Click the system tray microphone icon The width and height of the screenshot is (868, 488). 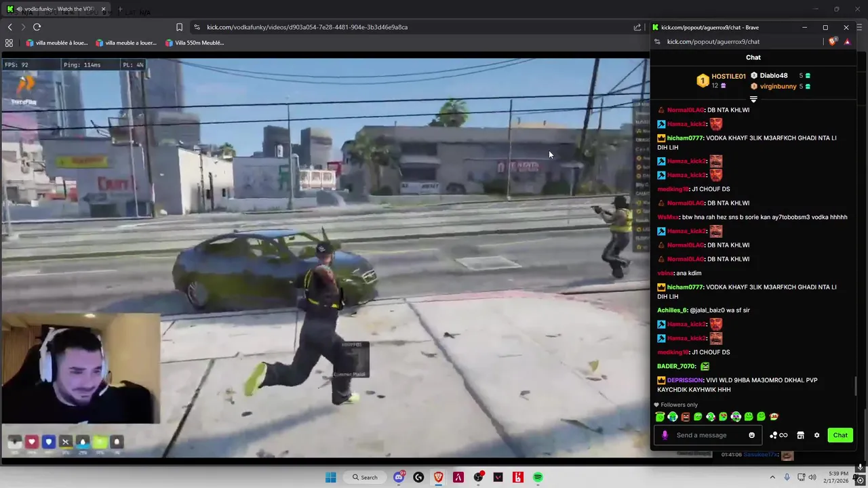coord(787,477)
